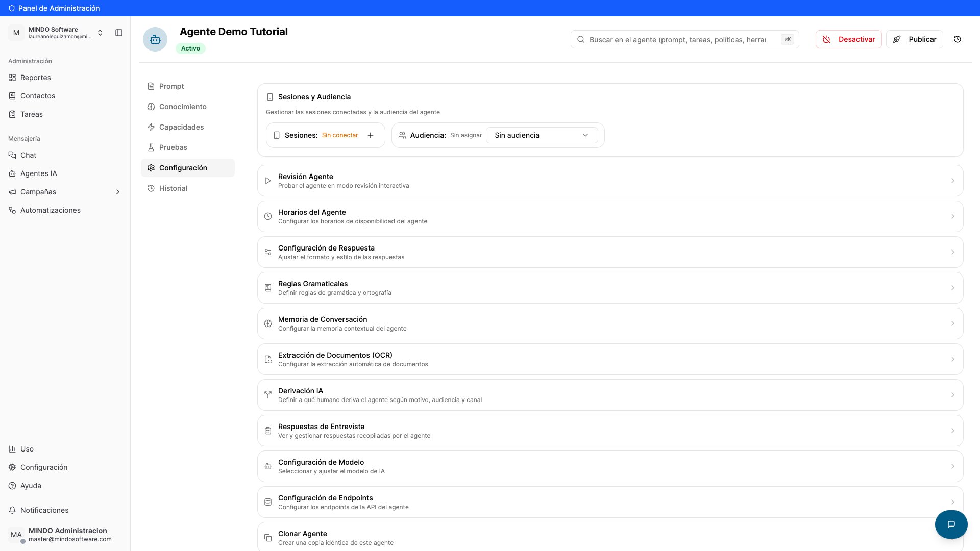The width and height of the screenshot is (980, 551).
Task: Click the clipboard icon for Respuestas de Entrevista
Action: 268,431
